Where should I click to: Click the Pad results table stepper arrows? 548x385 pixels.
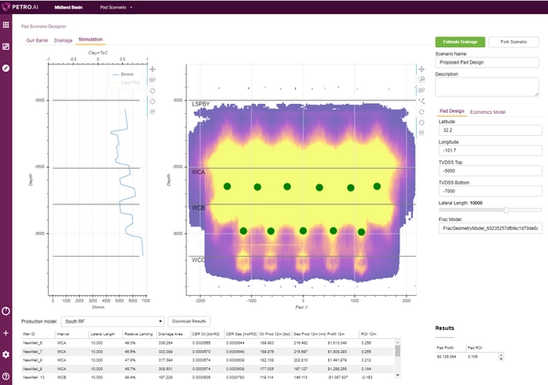pyautogui.click(x=501, y=357)
